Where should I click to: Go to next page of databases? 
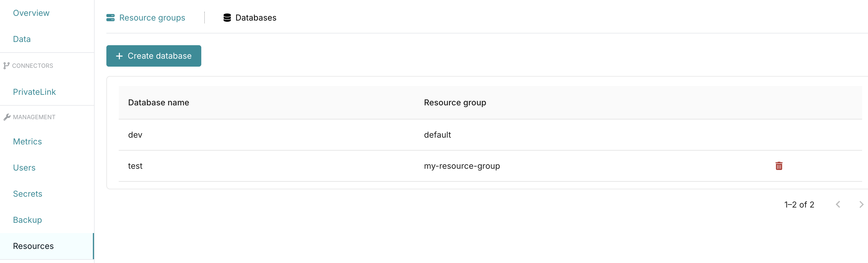861,204
